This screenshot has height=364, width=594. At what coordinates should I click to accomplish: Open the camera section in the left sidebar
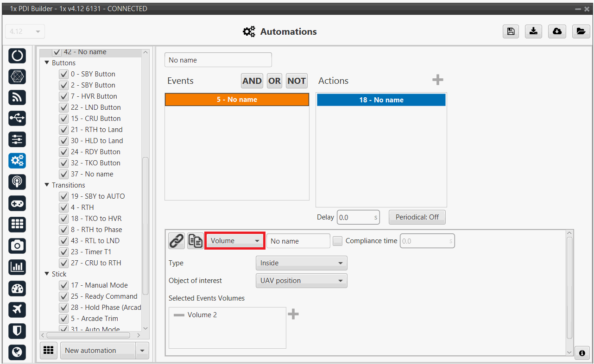click(17, 246)
